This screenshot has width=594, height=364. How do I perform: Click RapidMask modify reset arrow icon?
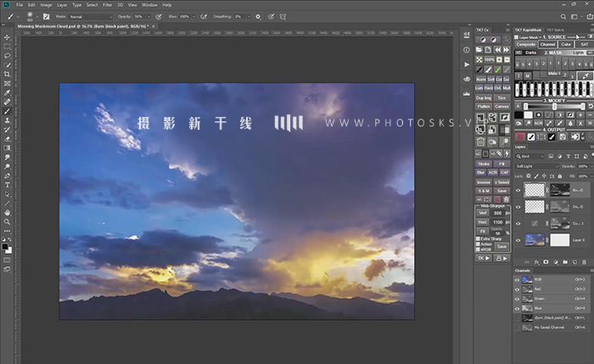591,107
